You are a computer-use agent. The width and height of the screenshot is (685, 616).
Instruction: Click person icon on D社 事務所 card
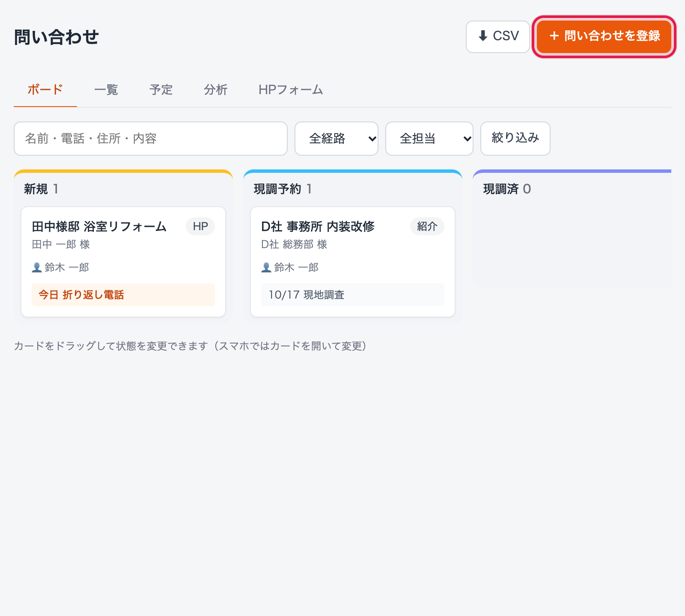click(266, 268)
